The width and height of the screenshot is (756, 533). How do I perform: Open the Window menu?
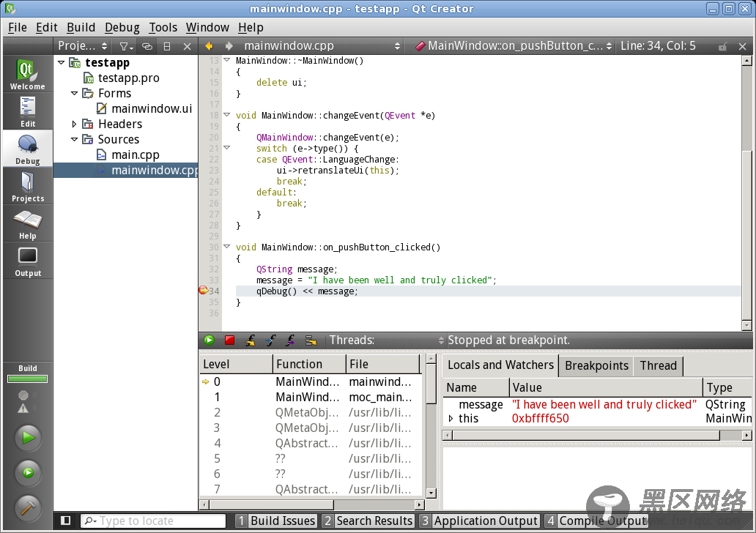[207, 28]
